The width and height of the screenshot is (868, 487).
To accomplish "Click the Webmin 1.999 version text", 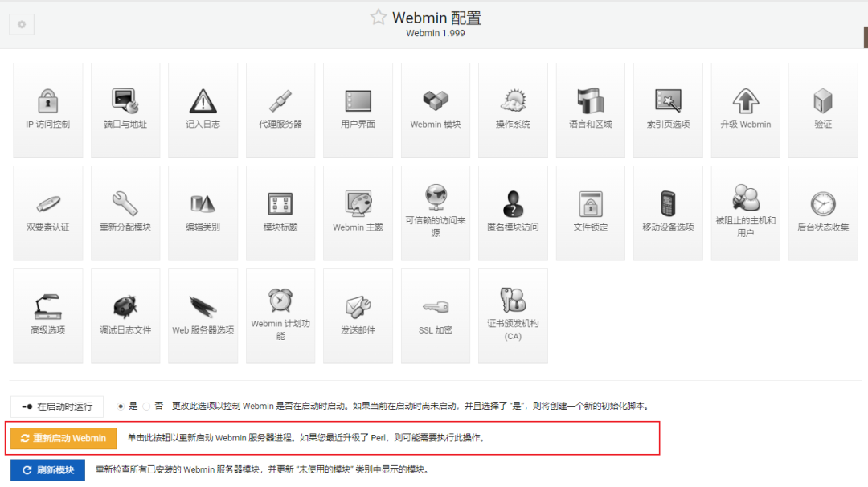I will coord(436,33).
